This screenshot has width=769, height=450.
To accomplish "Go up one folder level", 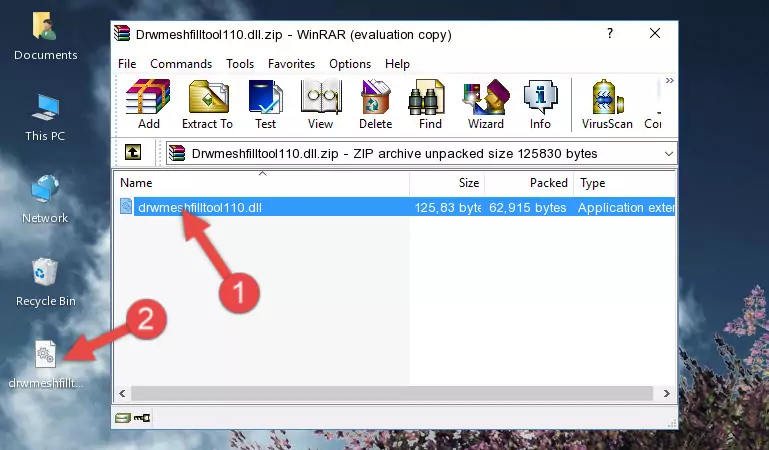I will (x=133, y=152).
